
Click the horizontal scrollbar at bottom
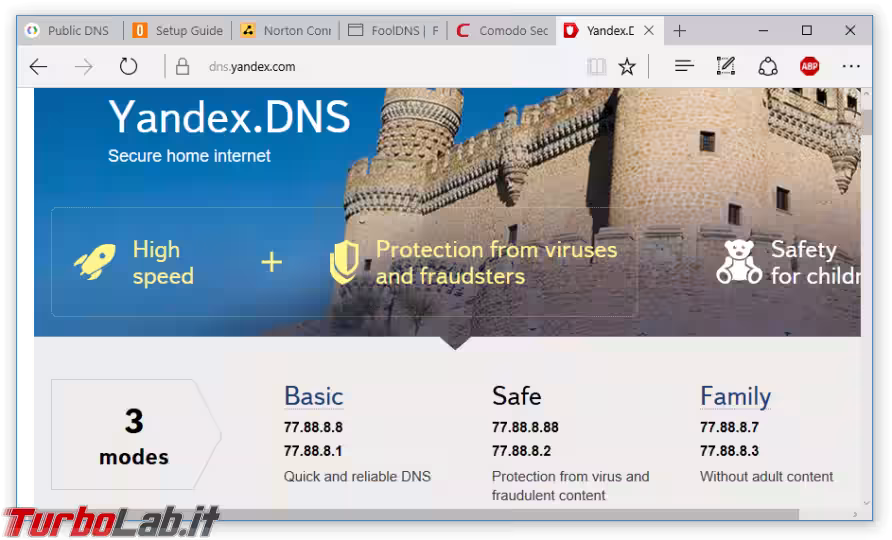407,514
